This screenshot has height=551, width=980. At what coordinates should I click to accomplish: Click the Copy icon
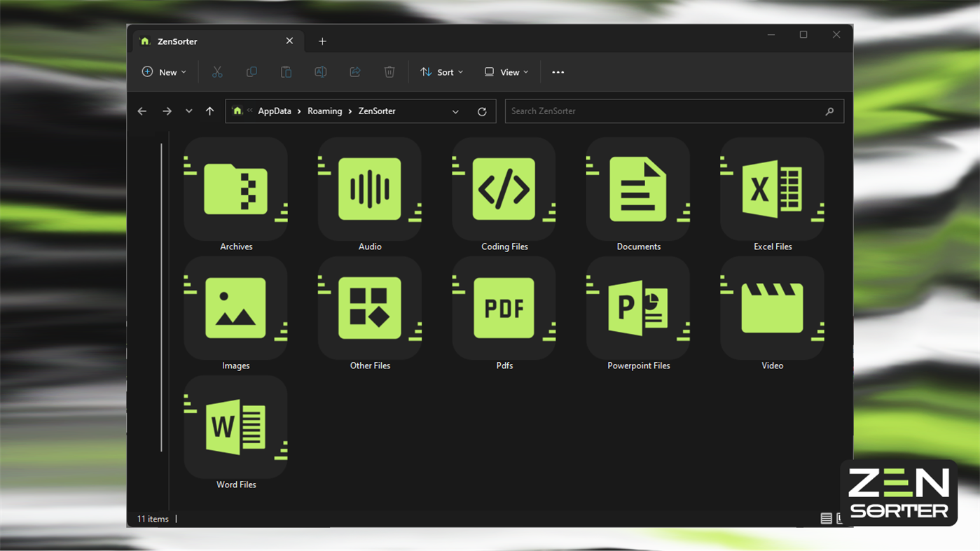click(251, 71)
